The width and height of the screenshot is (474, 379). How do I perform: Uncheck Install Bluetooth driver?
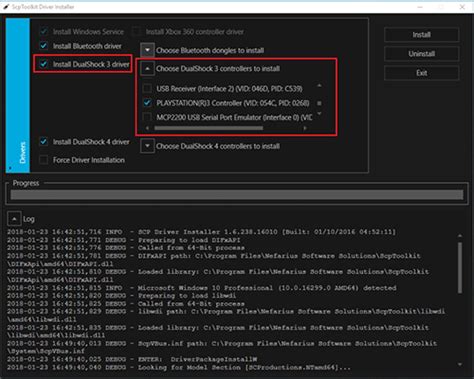click(44, 46)
